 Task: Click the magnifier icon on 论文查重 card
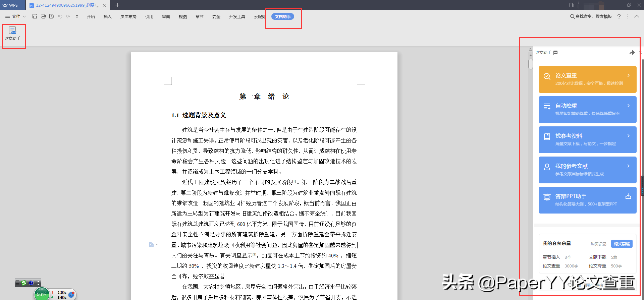tap(547, 76)
